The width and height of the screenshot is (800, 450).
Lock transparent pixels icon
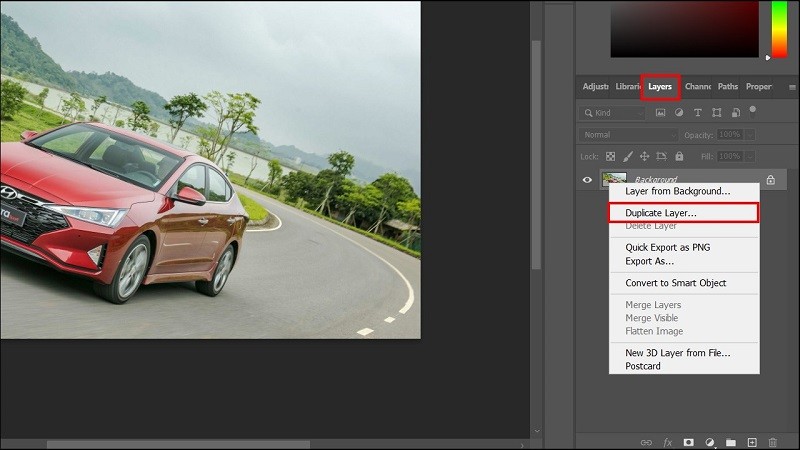[610, 156]
